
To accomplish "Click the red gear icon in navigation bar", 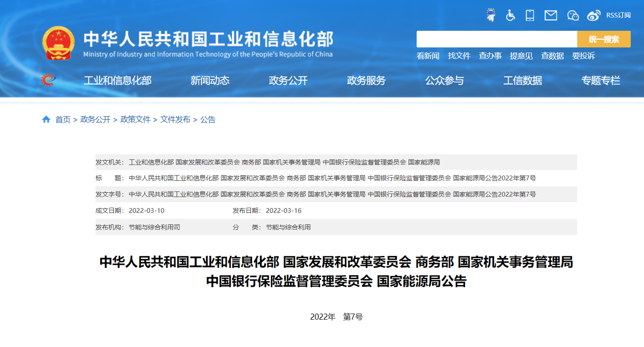I will [x=48, y=80].
